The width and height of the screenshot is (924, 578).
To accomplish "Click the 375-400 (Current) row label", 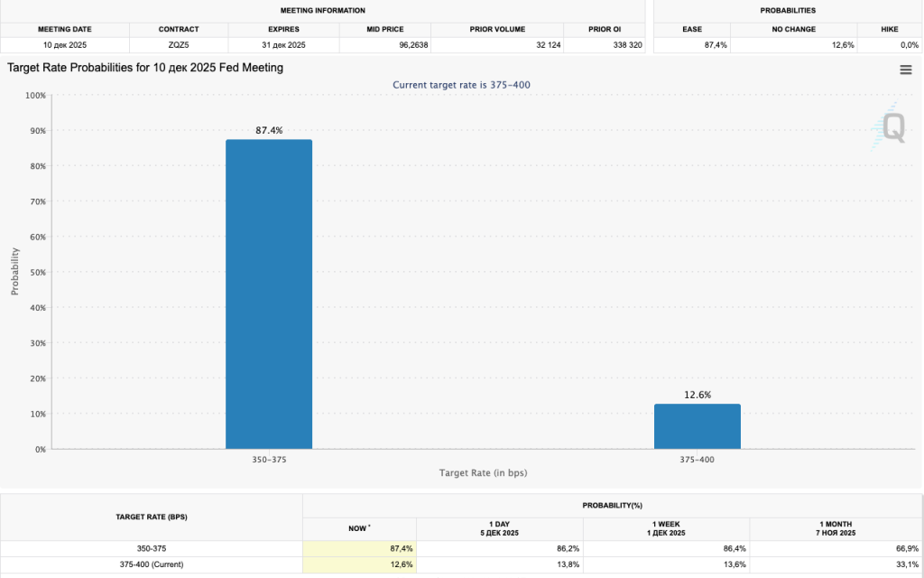I will pyautogui.click(x=152, y=564).
